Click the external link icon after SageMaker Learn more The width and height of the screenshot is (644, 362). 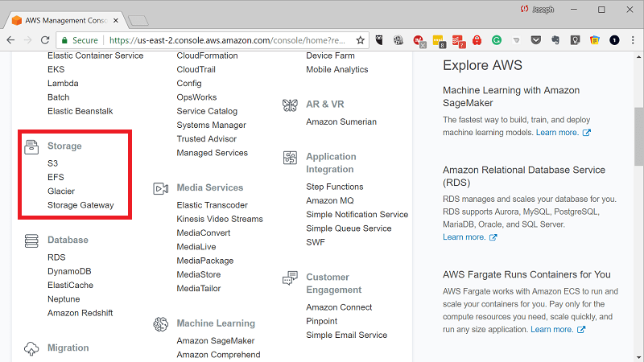click(x=587, y=133)
